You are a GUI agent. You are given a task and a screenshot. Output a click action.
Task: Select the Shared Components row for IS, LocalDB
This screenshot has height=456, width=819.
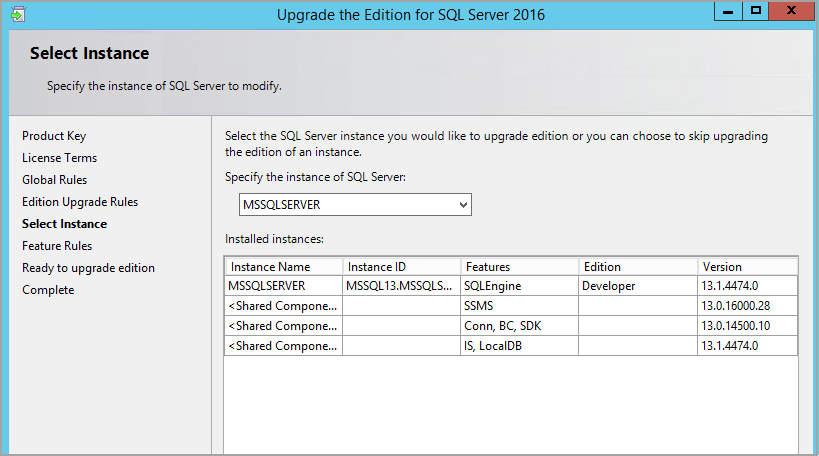pos(511,346)
